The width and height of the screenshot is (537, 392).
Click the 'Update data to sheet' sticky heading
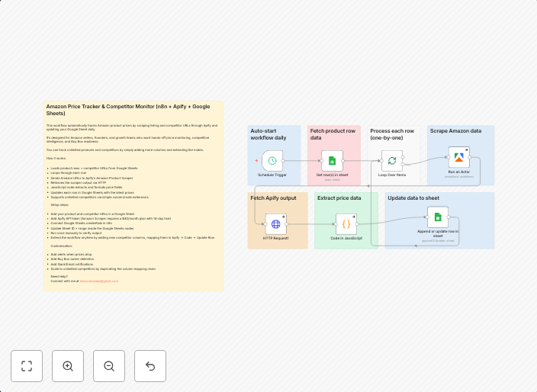(x=413, y=198)
